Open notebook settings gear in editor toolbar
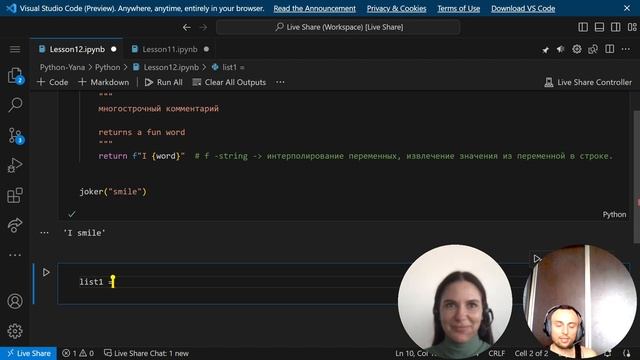Screen dimensions: 640x360 [x=577, y=49]
